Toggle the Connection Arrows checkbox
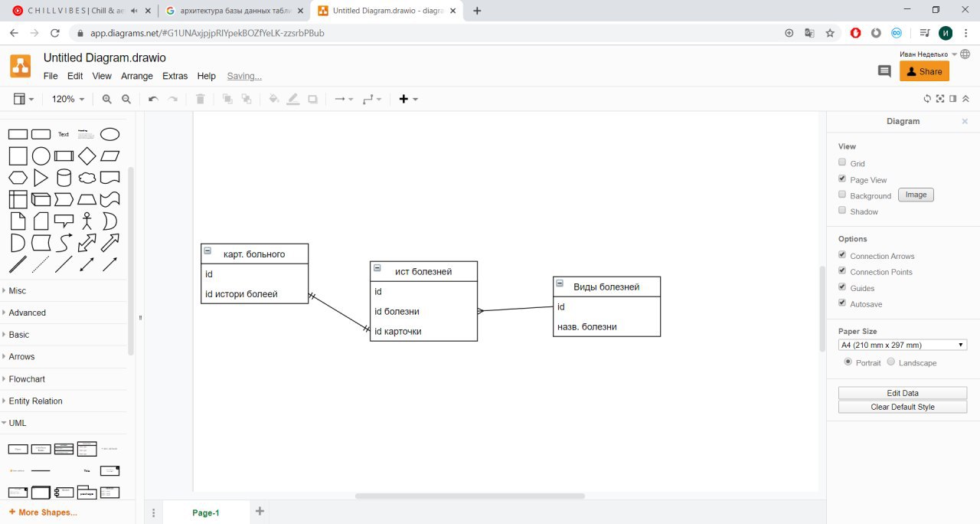Viewport: 980px width, 524px height. [842, 255]
